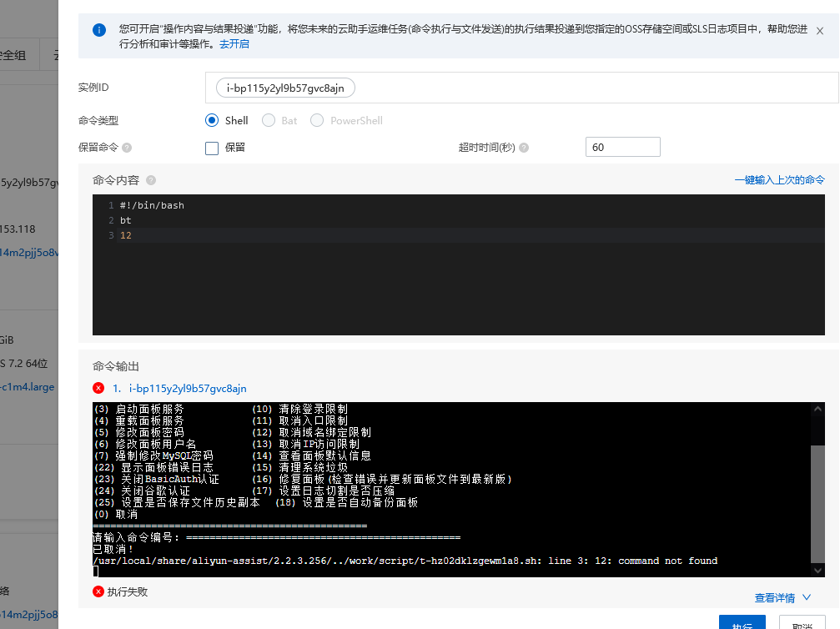This screenshot has width=840, height=629.
Task: Click the help icon next to 命令内容
Action: click(150, 179)
